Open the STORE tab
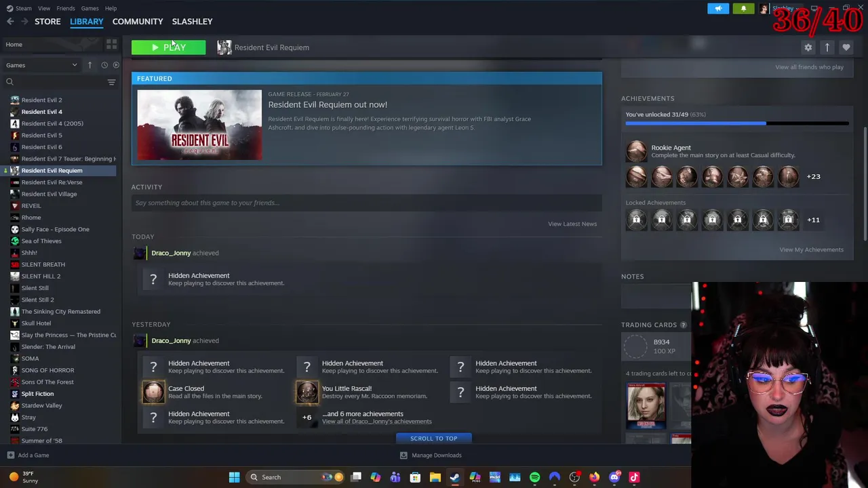868x488 pixels. [x=47, y=22]
